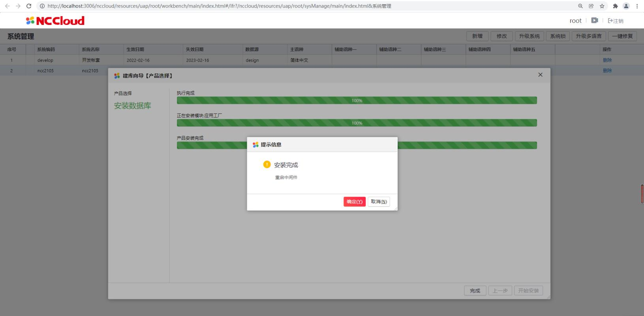Click the 安装完成 message heading
Image resolution: width=644 pixels, height=316 pixels.
point(286,165)
